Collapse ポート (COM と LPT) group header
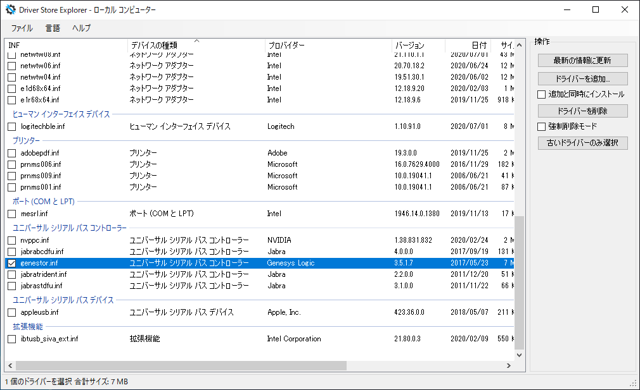640x390 pixels. 43,202
